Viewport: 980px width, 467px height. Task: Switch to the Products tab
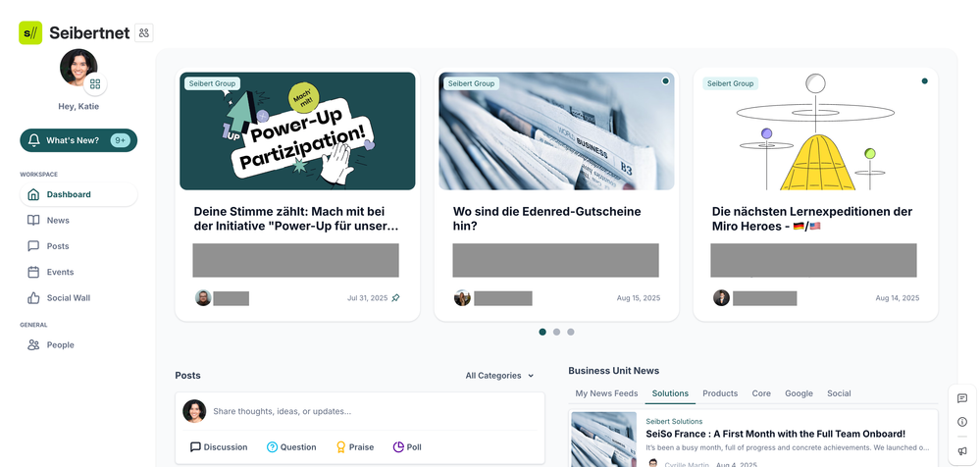(x=720, y=393)
